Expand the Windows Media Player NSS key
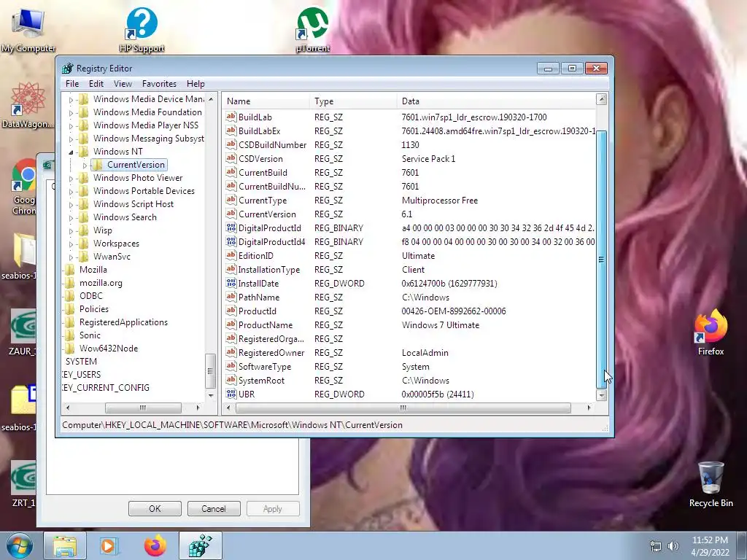Viewport: 747px width, 560px height. (x=71, y=126)
